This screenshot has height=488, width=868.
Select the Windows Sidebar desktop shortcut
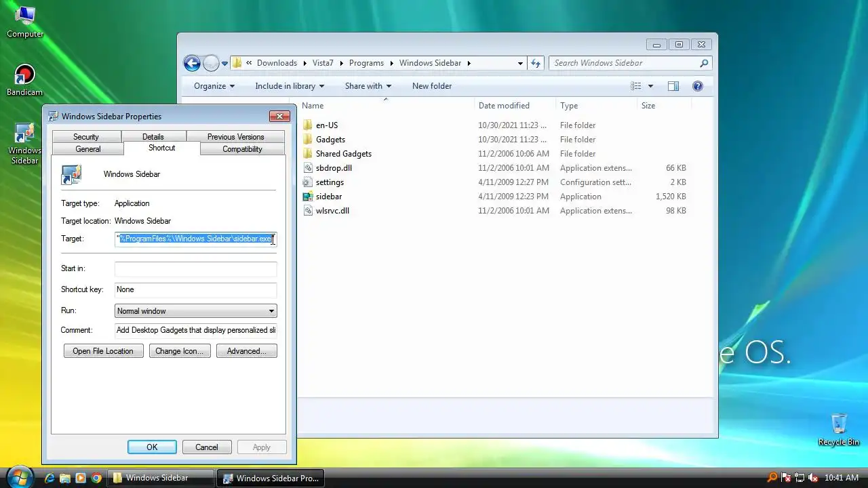coord(24,143)
